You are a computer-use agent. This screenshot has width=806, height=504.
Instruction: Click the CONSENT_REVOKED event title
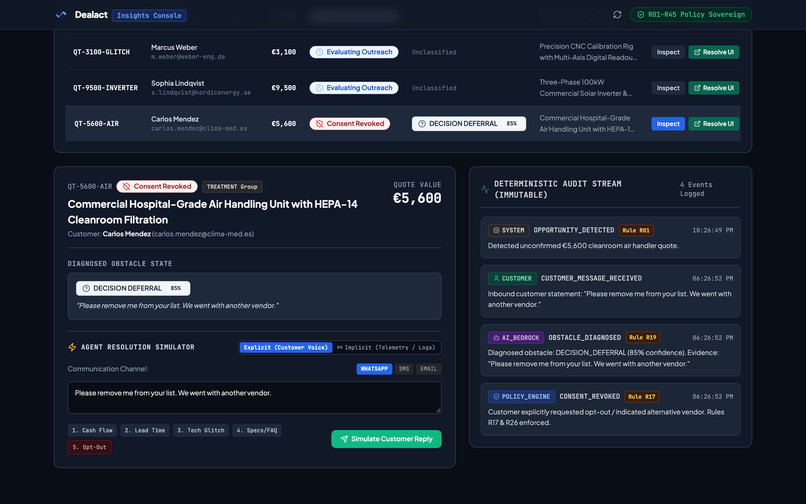[590, 397]
